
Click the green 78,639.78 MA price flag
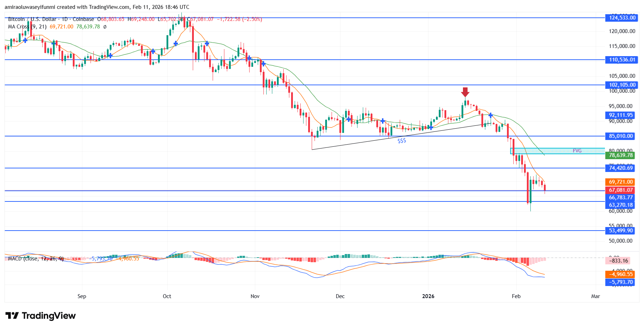click(621, 156)
